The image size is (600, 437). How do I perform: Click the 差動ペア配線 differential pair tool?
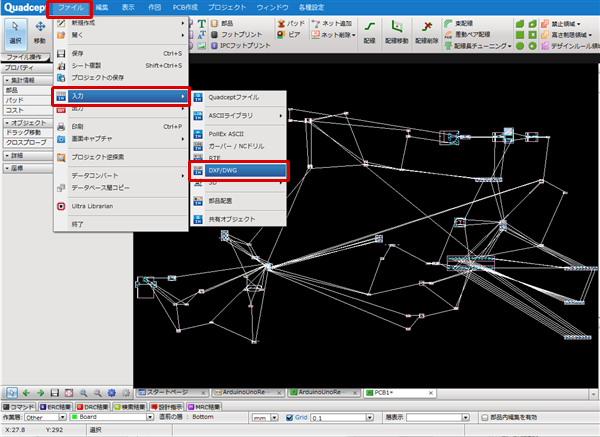tap(467, 34)
